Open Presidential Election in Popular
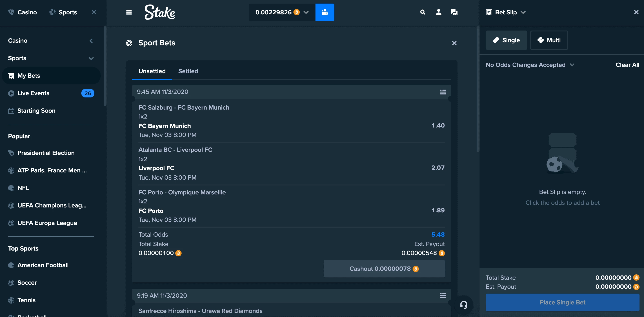 (51, 153)
